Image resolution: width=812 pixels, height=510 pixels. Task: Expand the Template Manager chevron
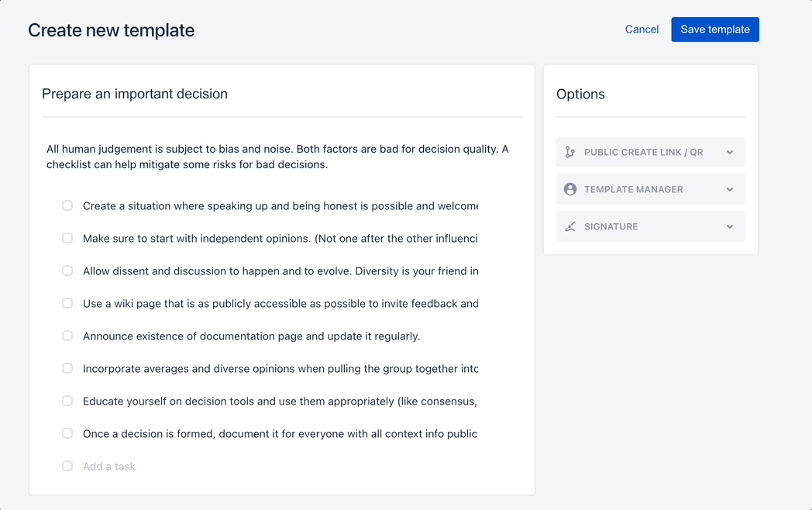tap(730, 190)
